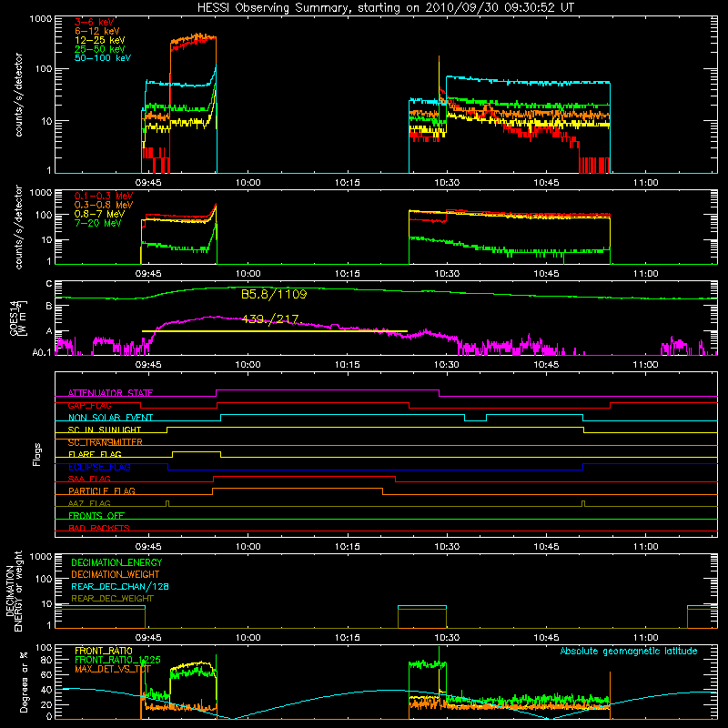728x728 pixels.
Task: Click the B5.8/1109 flare annotation
Action: click(274, 294)
